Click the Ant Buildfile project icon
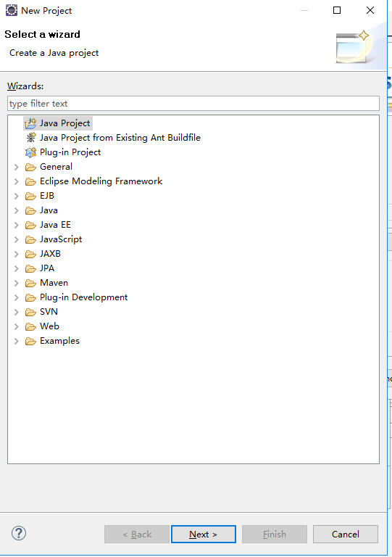This screenshot has width=392, height=557. pyautogui.click(x=31, y=138)
